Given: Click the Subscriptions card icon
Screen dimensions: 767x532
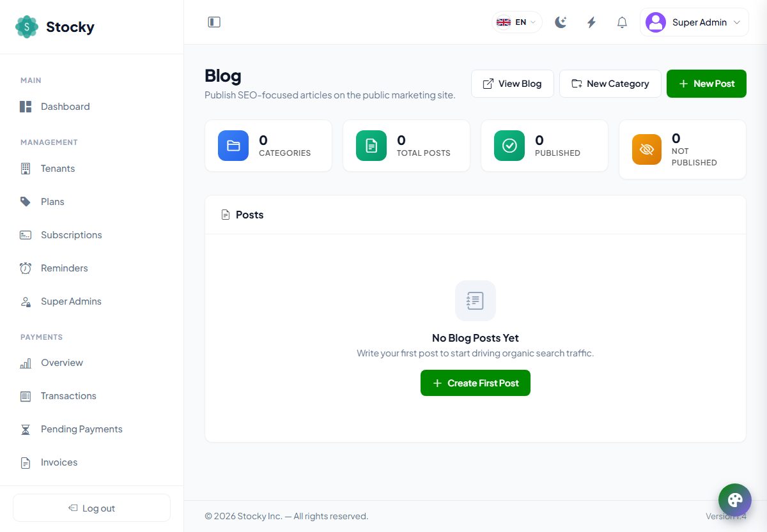Looking at the screenshot, I should [26, 235].
